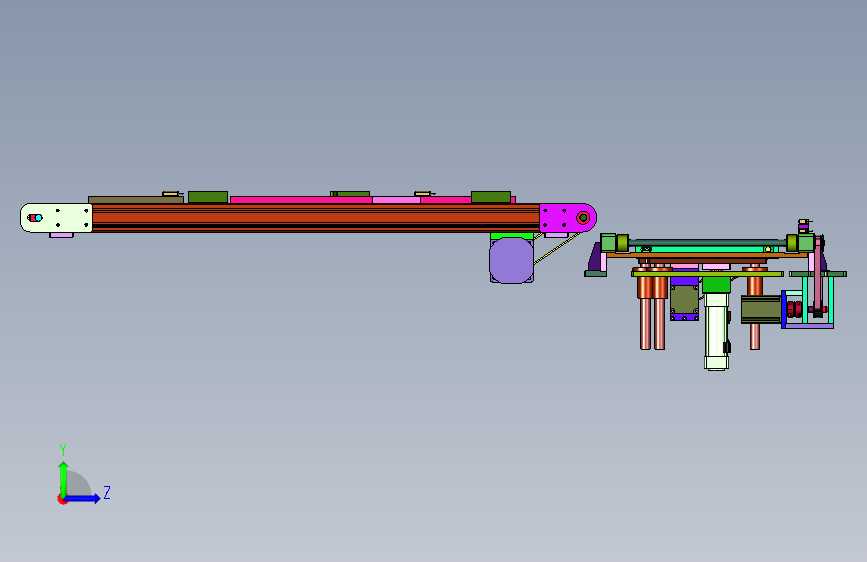867x562 pixels.
Task: Select the red origin ball of the axis triad
Action: click(62, 499)
